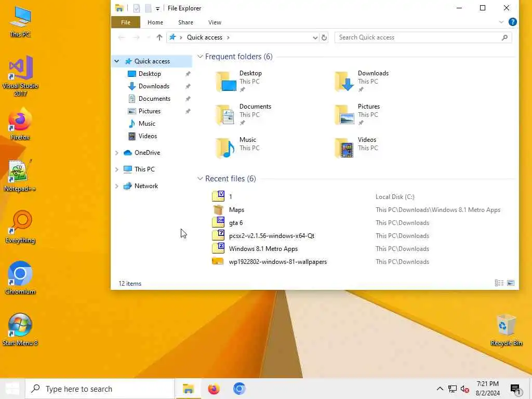Image resolution: width=532 pixels, height=399 pixels.
Task: Select Documents in the navigation pane
Action: (x=154, y=99)
